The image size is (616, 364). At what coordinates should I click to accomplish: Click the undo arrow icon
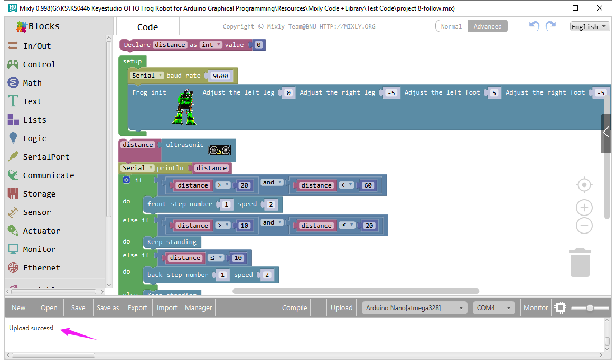point(534,26)
